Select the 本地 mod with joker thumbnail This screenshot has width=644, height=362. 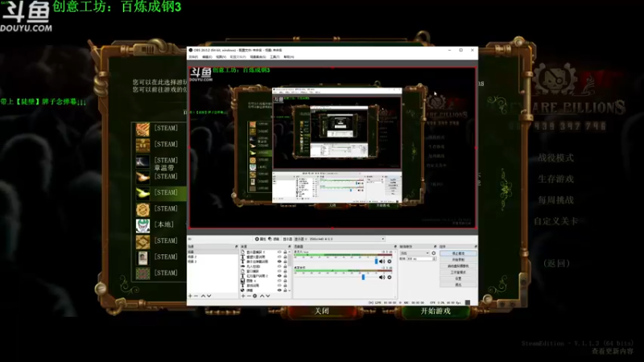(x=143, y=225)
